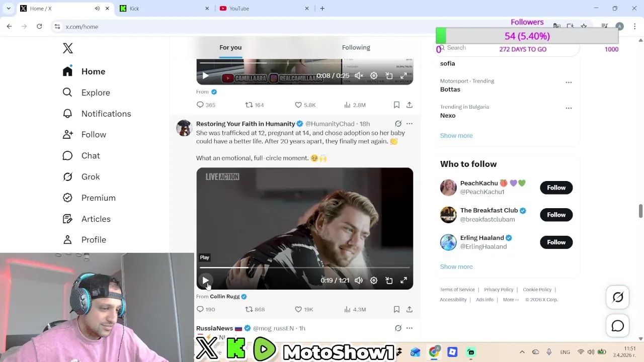Follow Erling Haaland

(556, 242)
